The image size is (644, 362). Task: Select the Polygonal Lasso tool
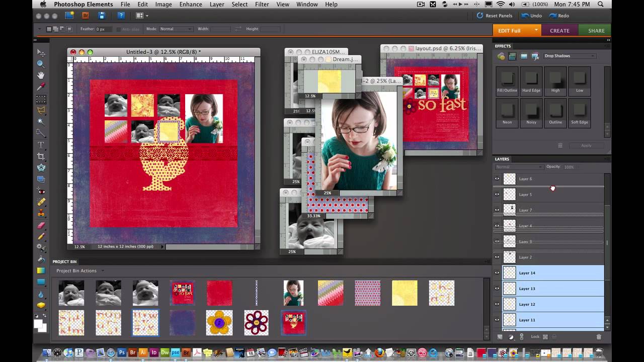41,110
